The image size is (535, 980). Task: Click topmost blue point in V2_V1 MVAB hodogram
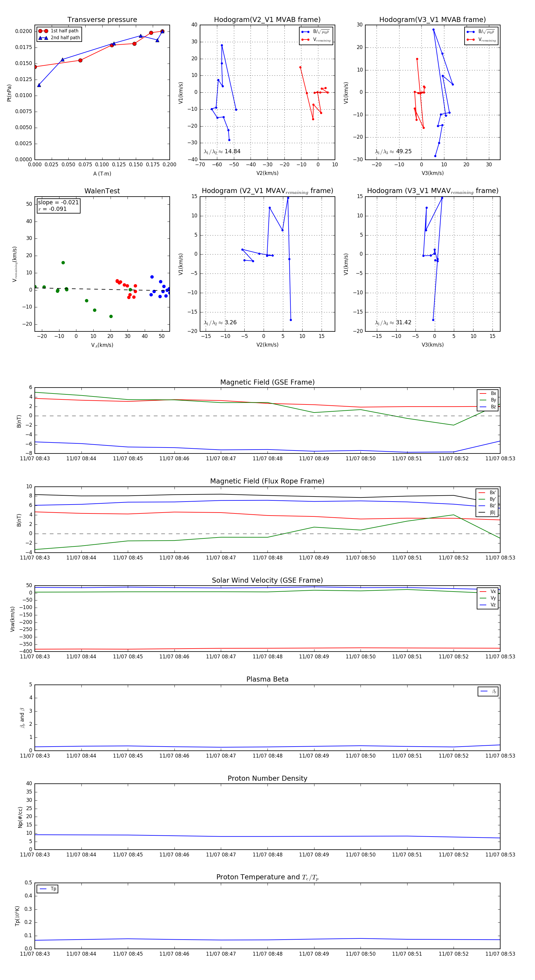click(x=222, y=45)
